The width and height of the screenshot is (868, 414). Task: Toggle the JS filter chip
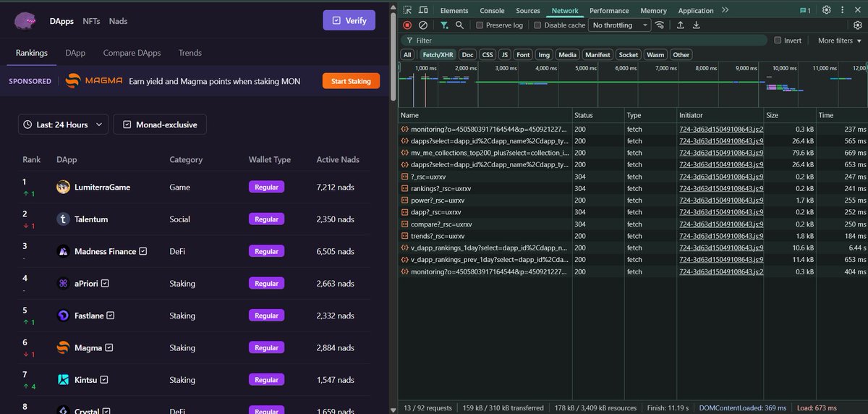pyautogui.click(x=505, y=54)
